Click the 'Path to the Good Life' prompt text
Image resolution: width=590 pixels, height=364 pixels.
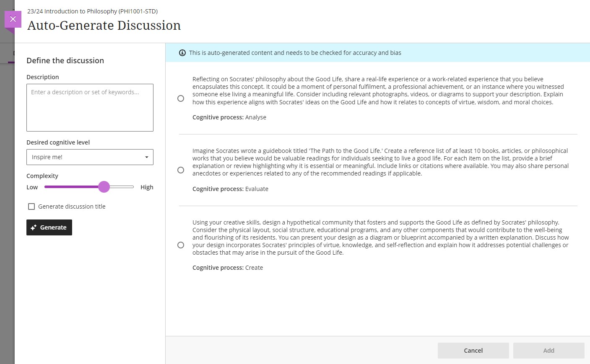[380, 162]
